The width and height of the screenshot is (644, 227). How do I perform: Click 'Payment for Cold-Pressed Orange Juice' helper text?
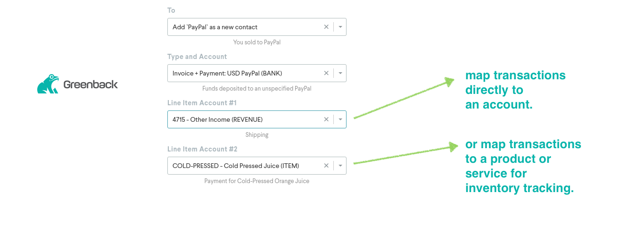click(x=257, y=181)
